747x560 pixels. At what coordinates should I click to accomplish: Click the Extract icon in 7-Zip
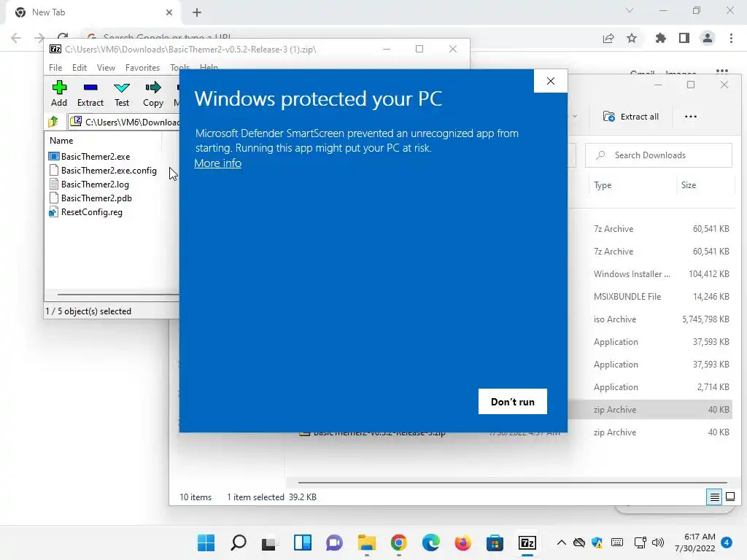[x=90, y=94]
